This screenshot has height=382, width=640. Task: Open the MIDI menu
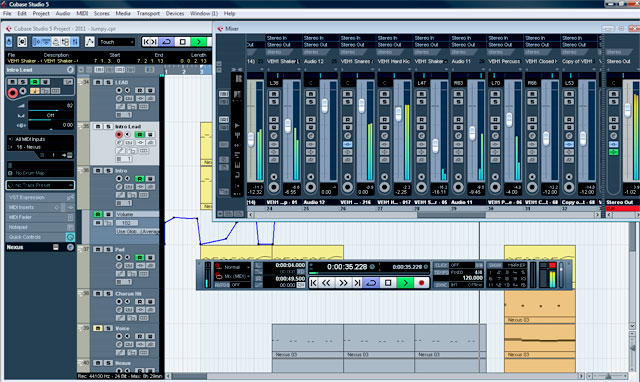pyautogui.click(x=82, y=13)
